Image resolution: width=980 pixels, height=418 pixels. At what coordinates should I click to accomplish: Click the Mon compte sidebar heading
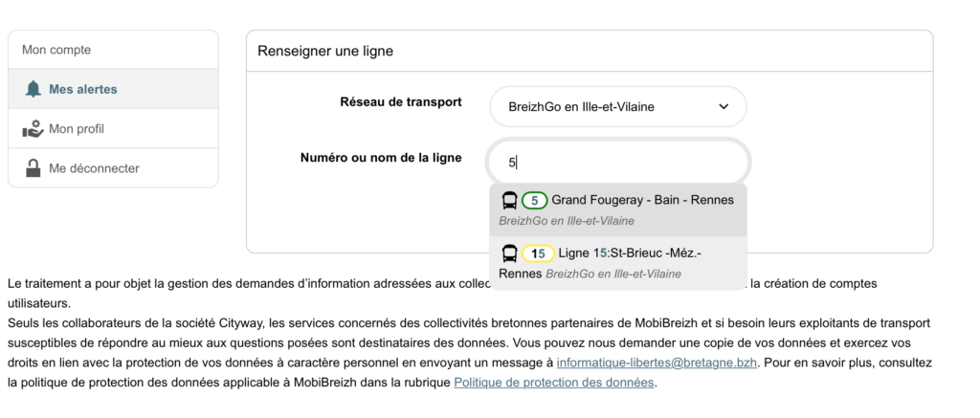pos(56,50)
